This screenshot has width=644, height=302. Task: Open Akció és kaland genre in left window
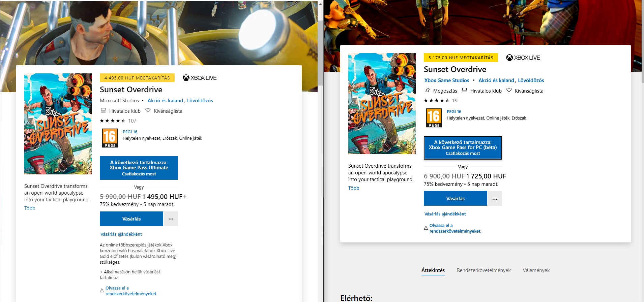(x=165, y=101)
